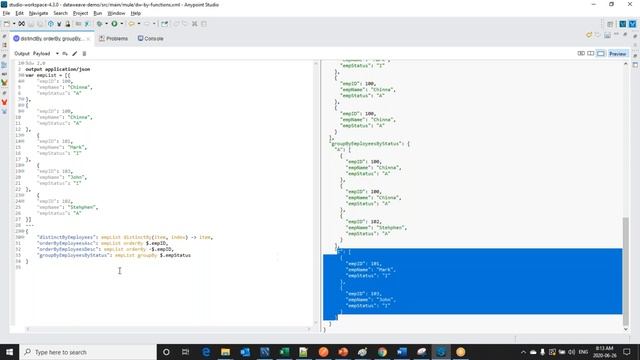Expand the Debug dropdown arrow

(x=106, y=24)
